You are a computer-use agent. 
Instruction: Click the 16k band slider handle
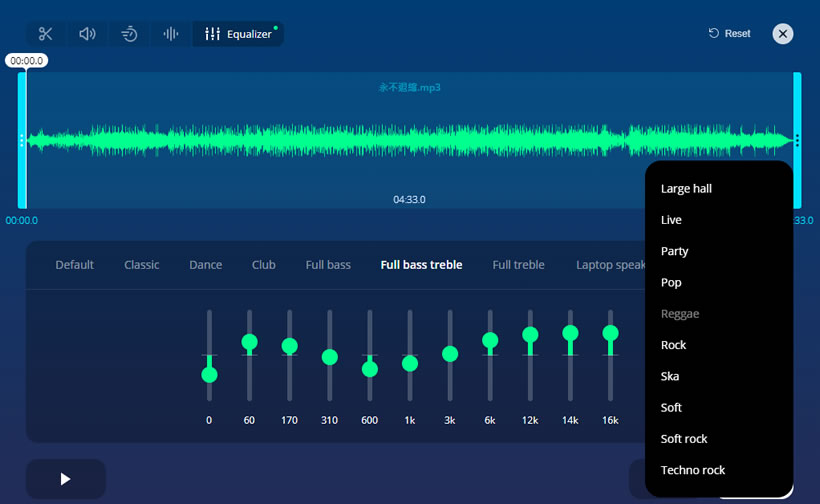coord(610,333)
